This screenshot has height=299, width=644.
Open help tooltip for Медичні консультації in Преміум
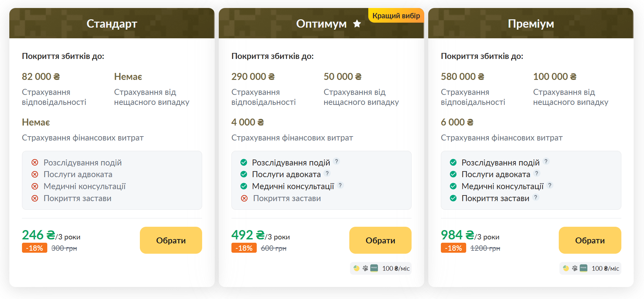[x=550, y=185]
